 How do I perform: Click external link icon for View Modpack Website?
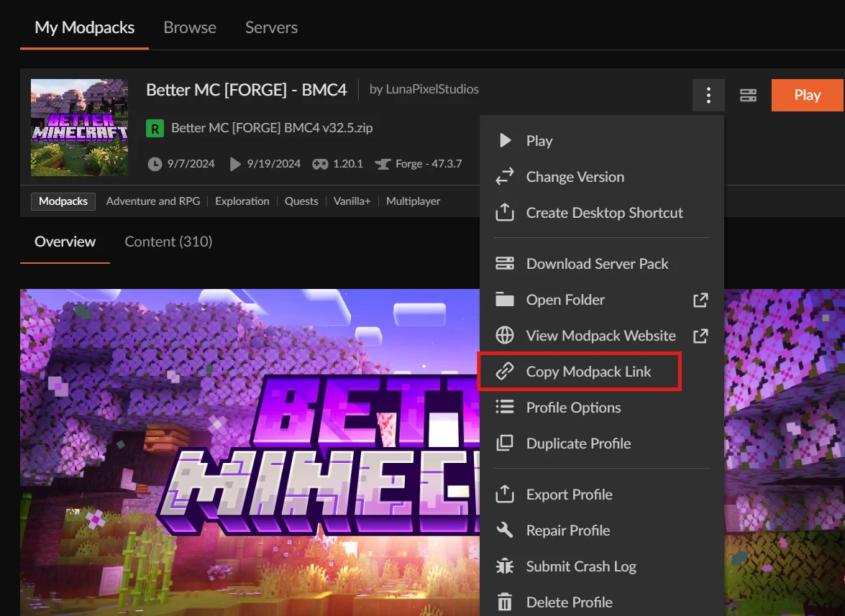pyautogui.click(x=700, y=336)
